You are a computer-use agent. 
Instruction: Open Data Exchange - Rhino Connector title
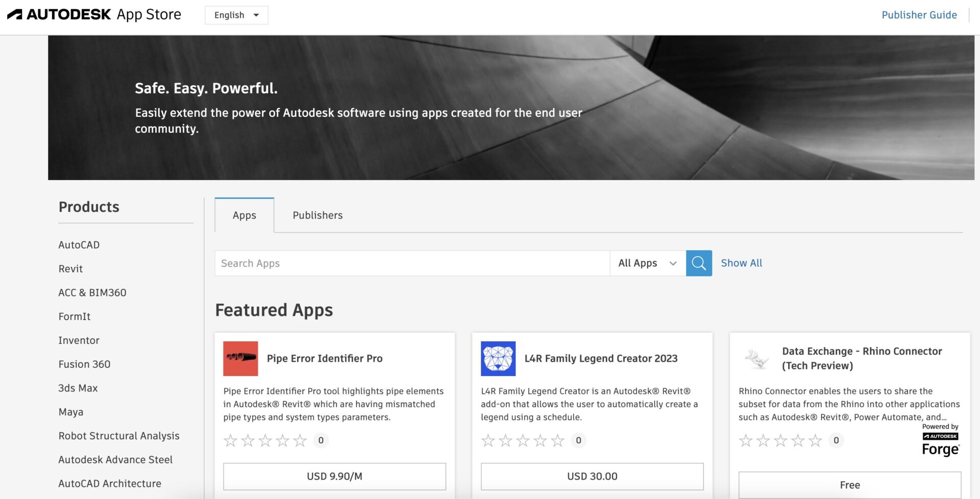(862, 359)
